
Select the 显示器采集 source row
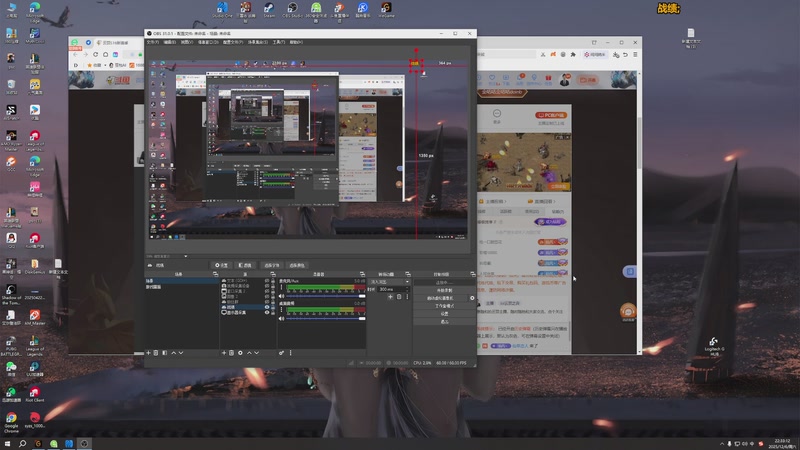click(x=247, y=312)
